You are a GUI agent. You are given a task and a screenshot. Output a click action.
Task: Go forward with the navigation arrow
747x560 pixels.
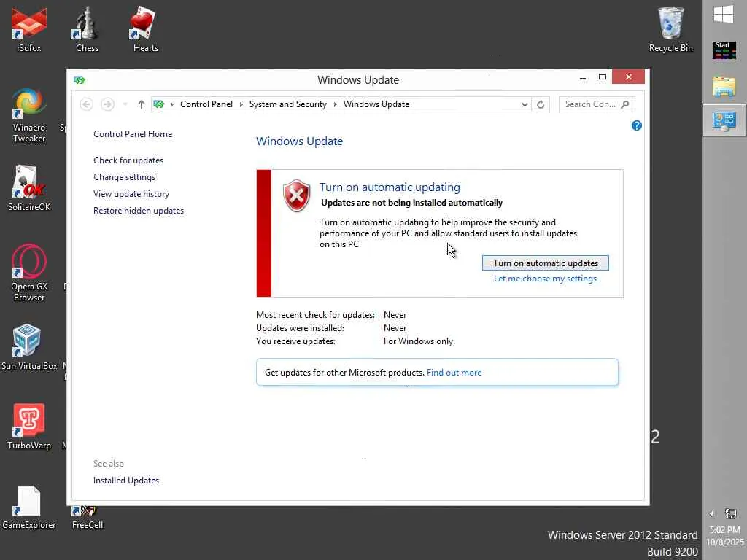pyautogui.click(x=108, y=104)
